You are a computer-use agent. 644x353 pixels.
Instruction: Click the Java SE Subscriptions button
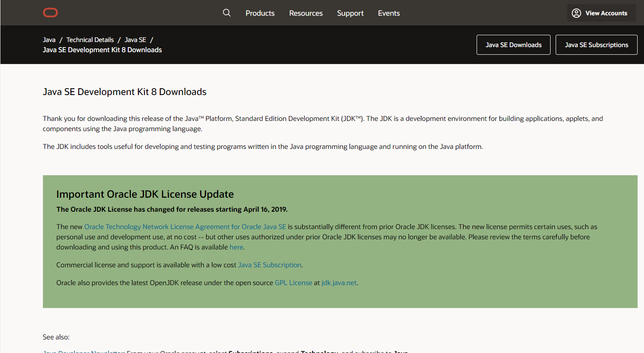[x=596, y=45]
